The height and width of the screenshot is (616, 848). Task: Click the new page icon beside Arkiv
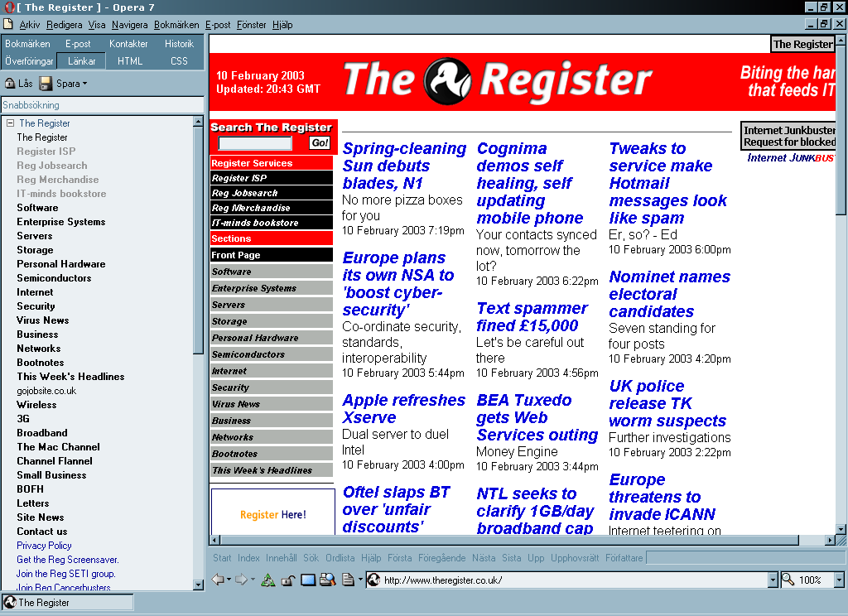tap(8, 25)
